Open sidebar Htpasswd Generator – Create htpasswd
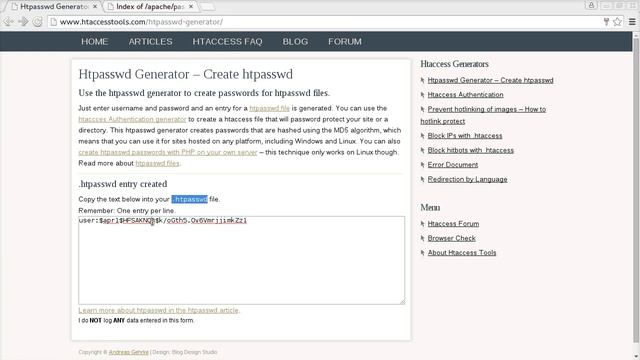Screen dimensions: 640x360 pos(490,80)
